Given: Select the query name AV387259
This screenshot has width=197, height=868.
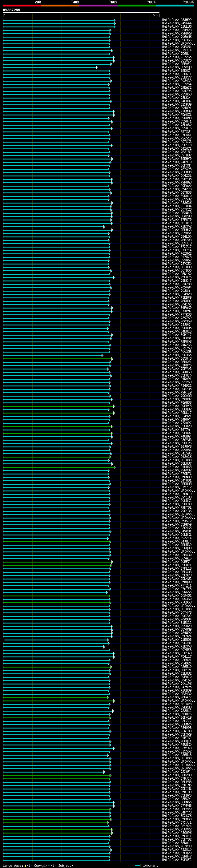Looking at the screenshot, I should [11, 10].
